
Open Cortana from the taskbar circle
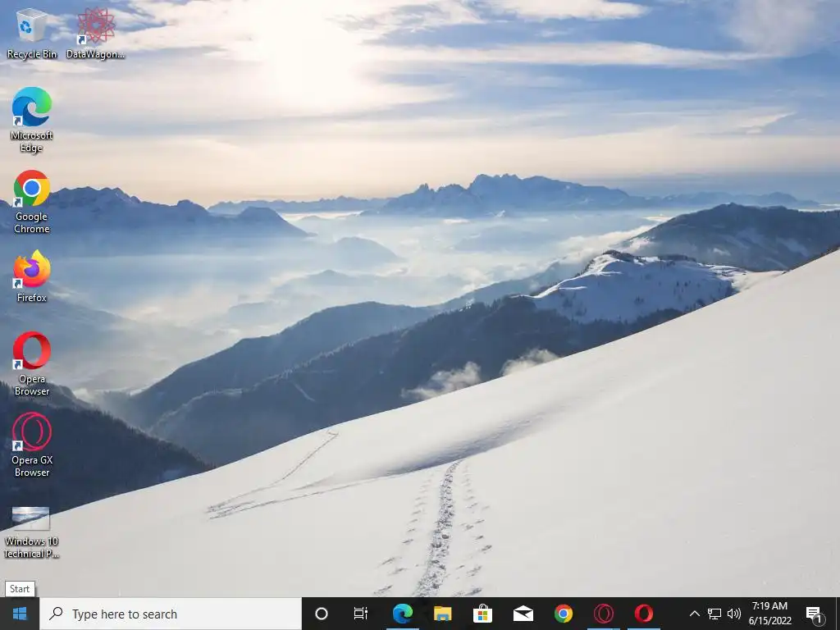pyautogui.click(x=322, y=614)
